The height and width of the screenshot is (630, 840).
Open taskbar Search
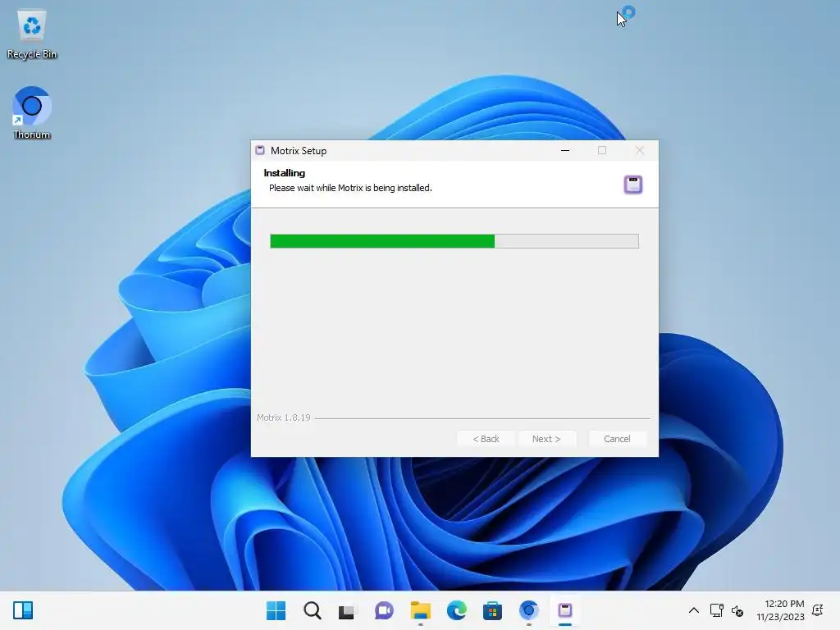click(x=313, y=610)
